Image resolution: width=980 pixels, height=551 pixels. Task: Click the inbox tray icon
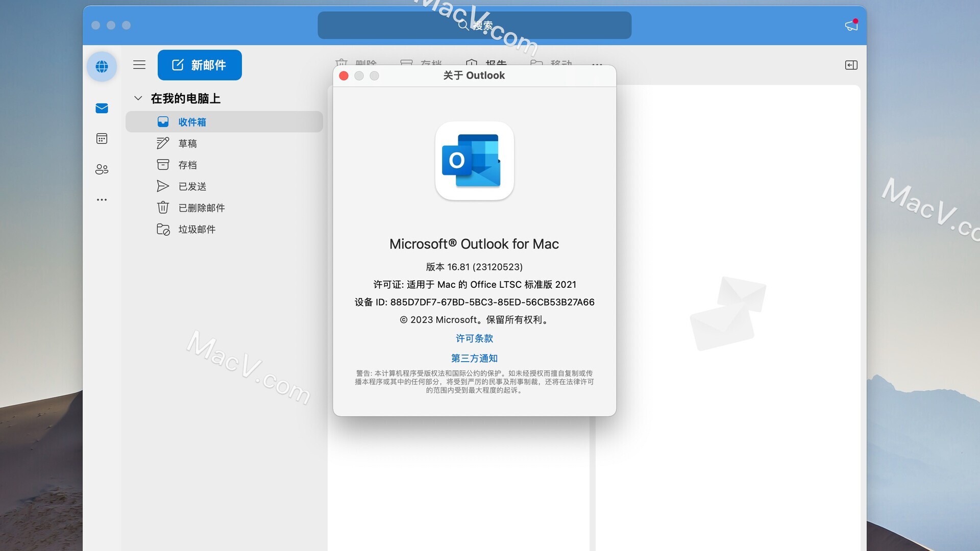[x=163, y=122]
